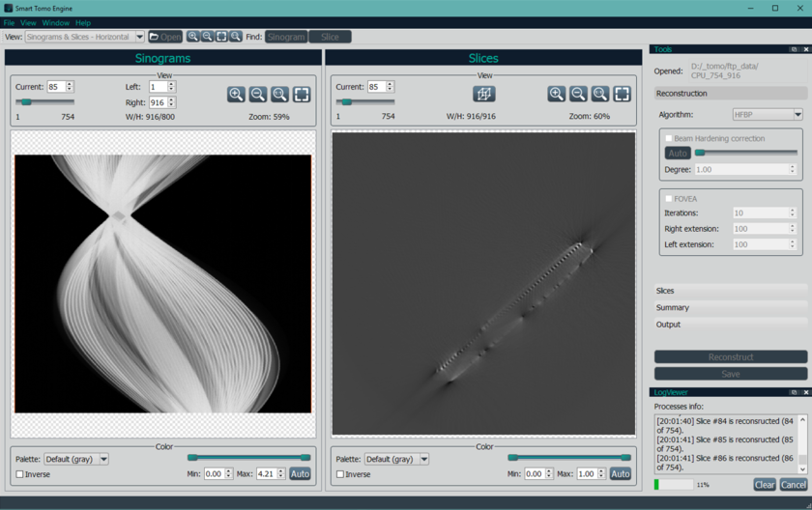Fit sinogram image to window
The image size is (812, 510).
click(302, 94)
